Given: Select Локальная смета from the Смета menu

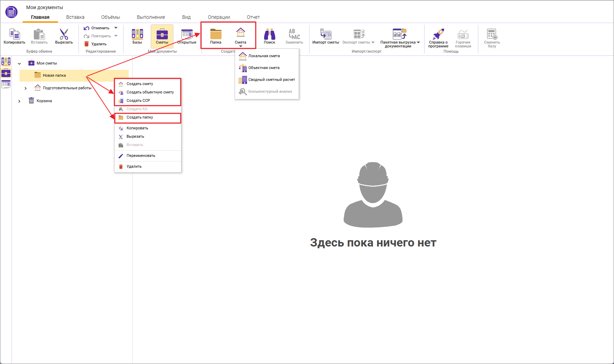Looking at the screenshot, I should (263, 56).
